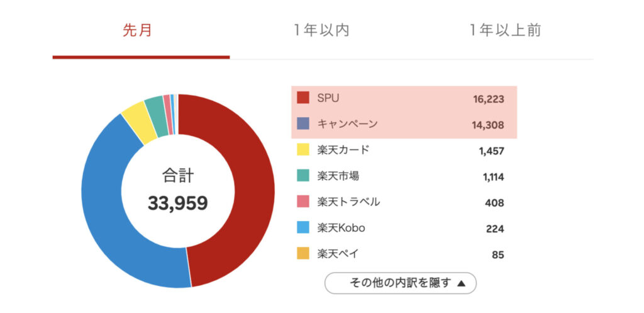The image size is (644, 313).
Task: Click the キャンペーン legend color square
Action: tap(303, 123)
